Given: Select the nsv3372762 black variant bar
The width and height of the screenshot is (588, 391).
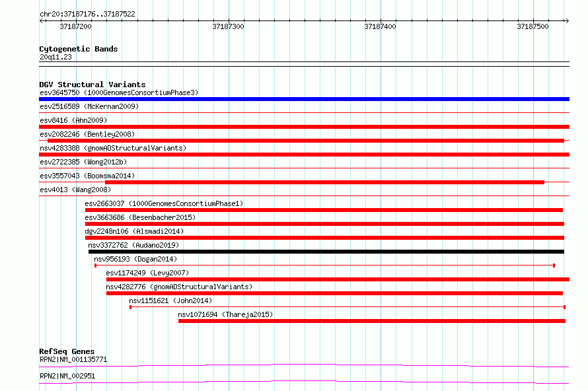Looking at the screenshot, I should 326,252.
